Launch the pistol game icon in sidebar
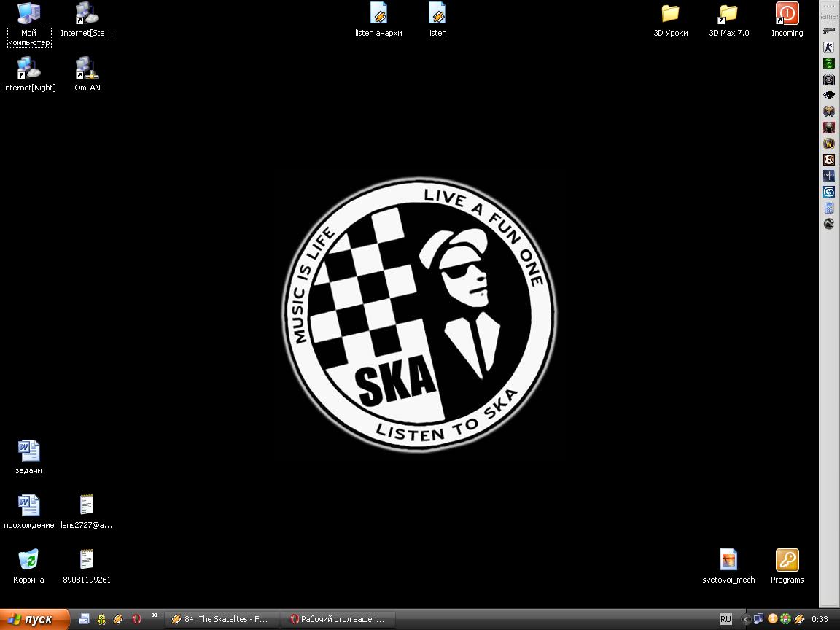This screenshot has width=840, height=630. point(829,31)
